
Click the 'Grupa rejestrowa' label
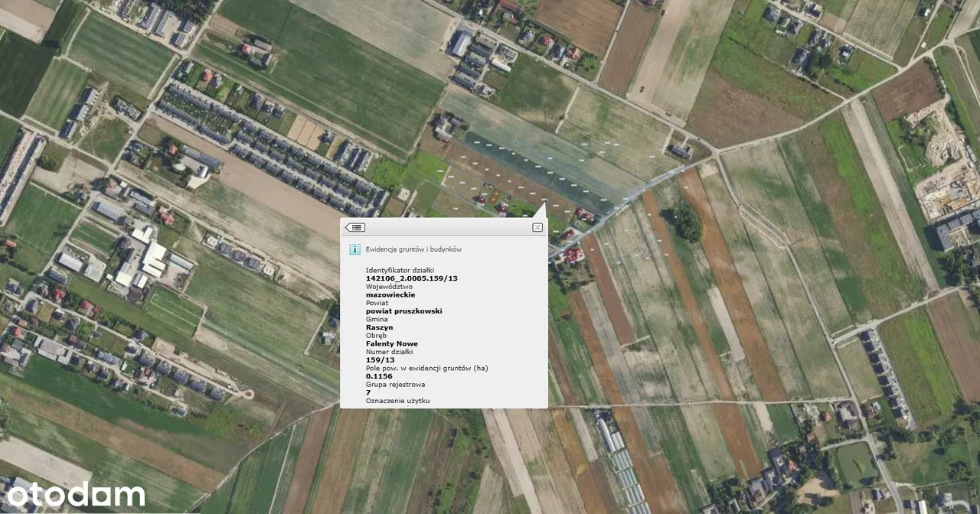[395, 384]
